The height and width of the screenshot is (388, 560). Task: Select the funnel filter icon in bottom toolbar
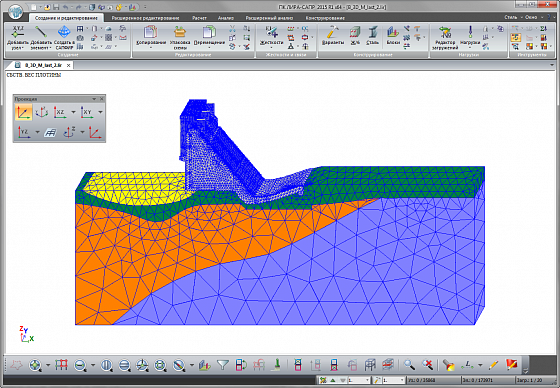pyautogui.click(x=223, y=365)
